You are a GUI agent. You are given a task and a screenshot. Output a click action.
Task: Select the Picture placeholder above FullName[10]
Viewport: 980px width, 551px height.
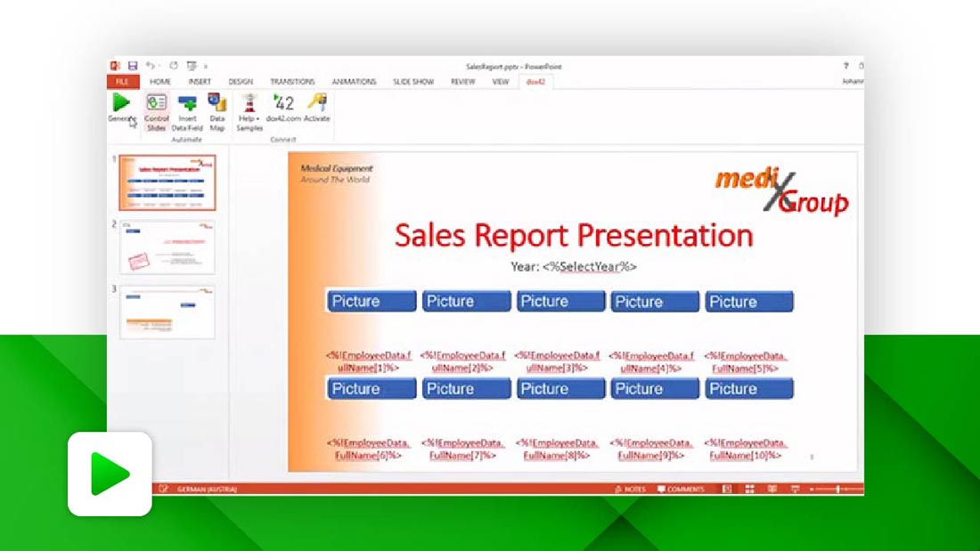pyautogui.click(x=749, y=389)
